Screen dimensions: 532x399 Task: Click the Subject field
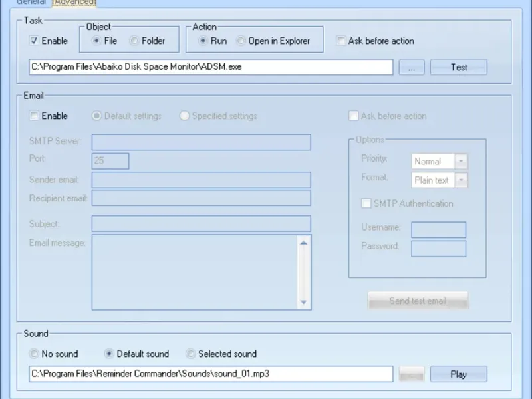click(x=201, y=224)
